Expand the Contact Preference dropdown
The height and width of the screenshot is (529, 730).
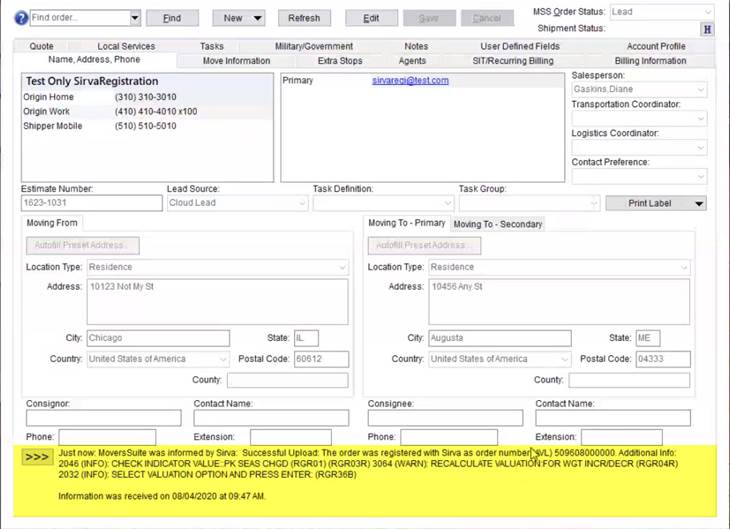(700, 177)
